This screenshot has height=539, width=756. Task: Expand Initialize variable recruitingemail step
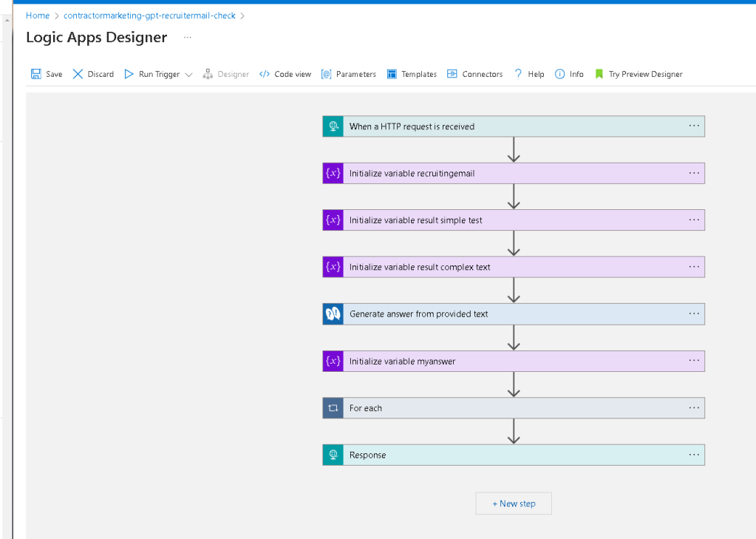point(514,173)
